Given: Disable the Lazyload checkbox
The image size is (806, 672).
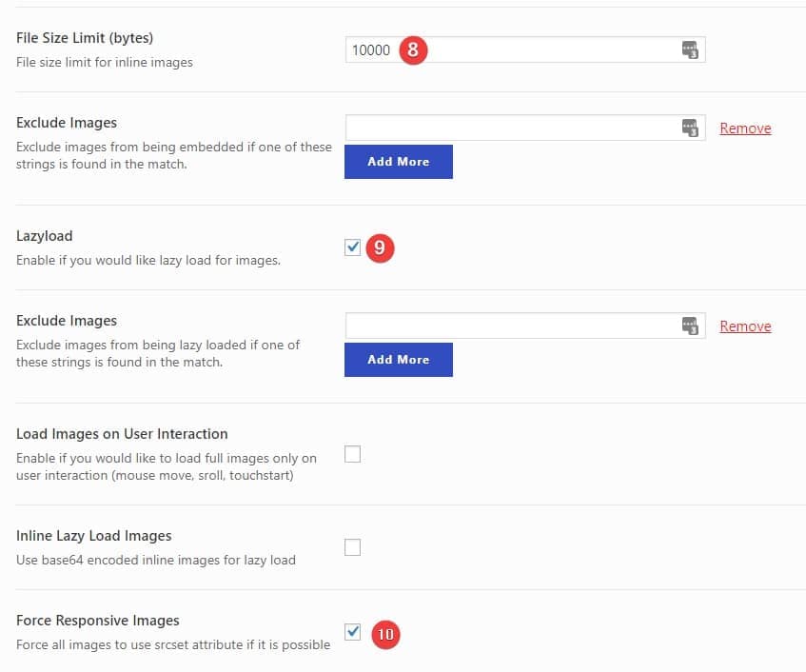Looking at the screenshot, I should click(x=352, y=247).
